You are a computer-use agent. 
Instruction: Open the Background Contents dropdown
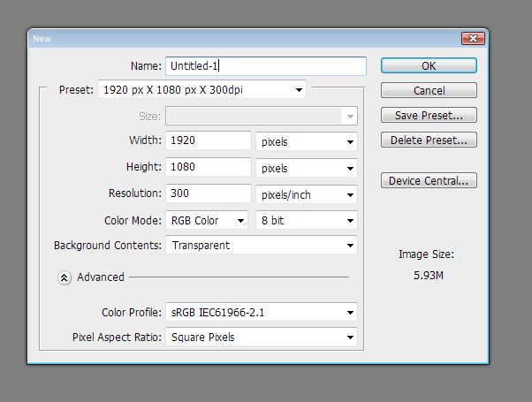[262, 245]
